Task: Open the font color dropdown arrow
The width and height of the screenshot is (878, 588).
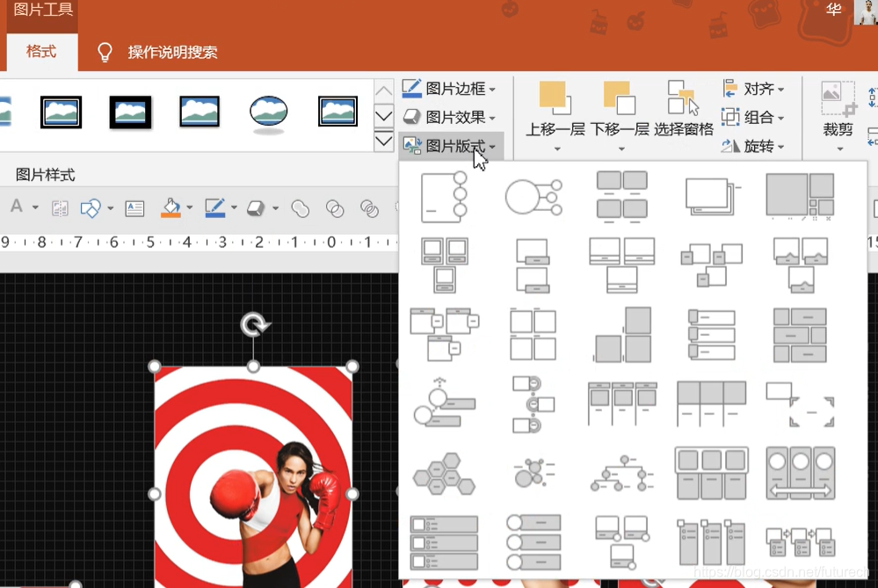Action: 35,207
